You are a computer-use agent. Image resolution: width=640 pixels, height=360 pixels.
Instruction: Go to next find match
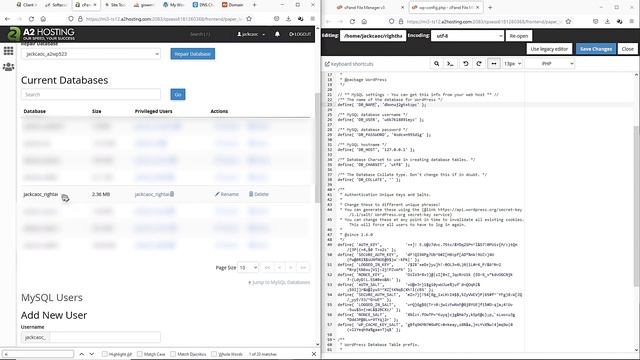point(91,354)
